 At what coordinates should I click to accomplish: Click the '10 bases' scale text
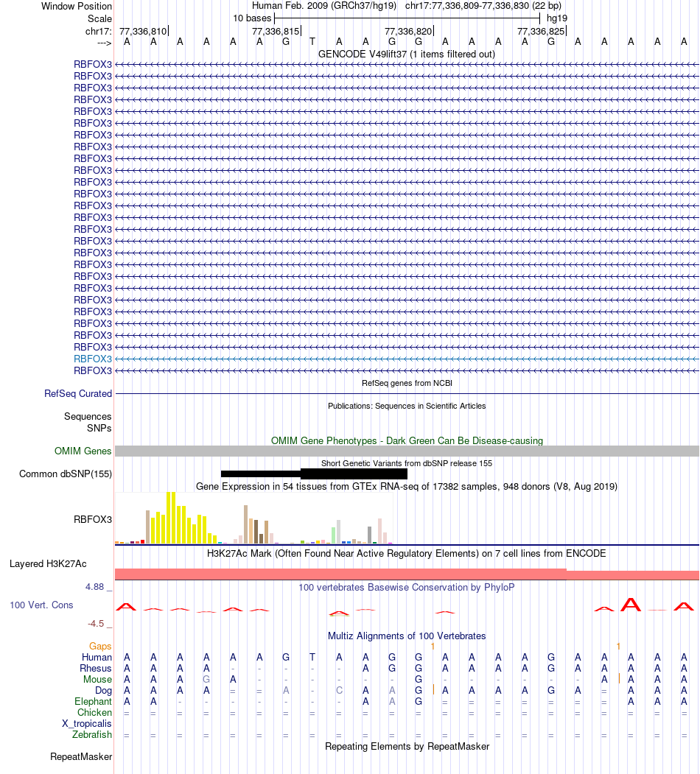tap(252, 18)
